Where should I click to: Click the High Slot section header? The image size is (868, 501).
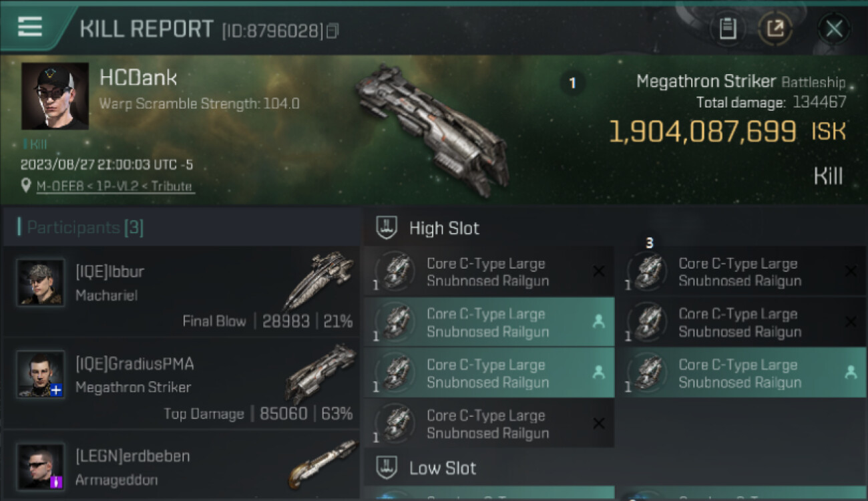(x=444, y=228)
